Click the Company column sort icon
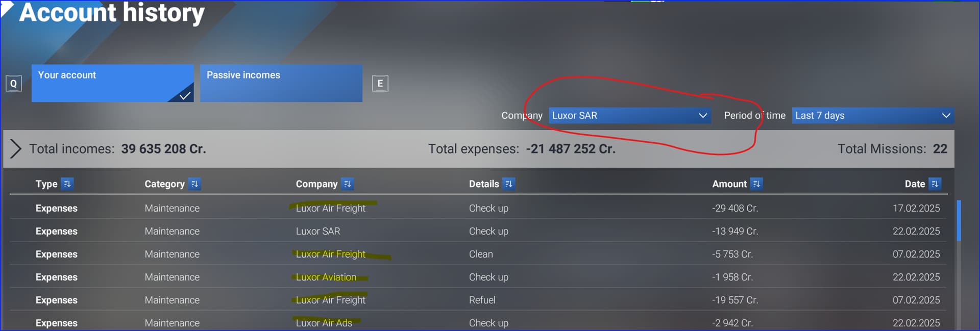The width and height of the screenshot is (980, 331). (348, 184)
